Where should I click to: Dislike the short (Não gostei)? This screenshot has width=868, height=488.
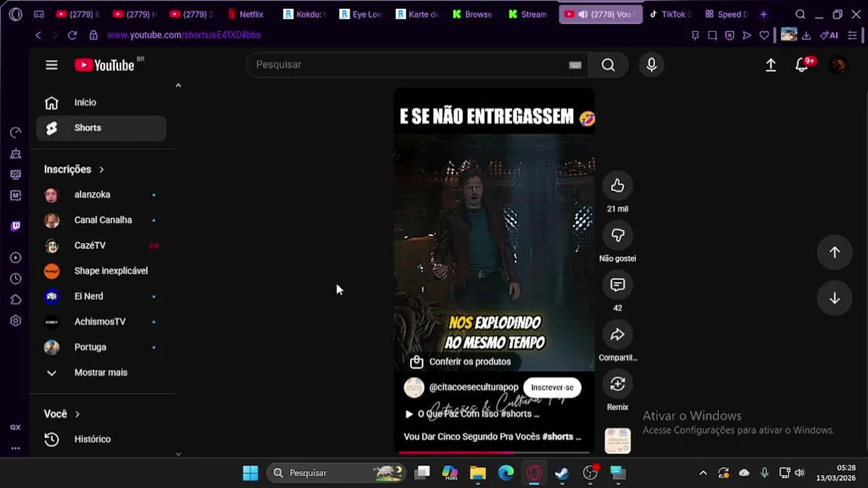tap(617, 235)
